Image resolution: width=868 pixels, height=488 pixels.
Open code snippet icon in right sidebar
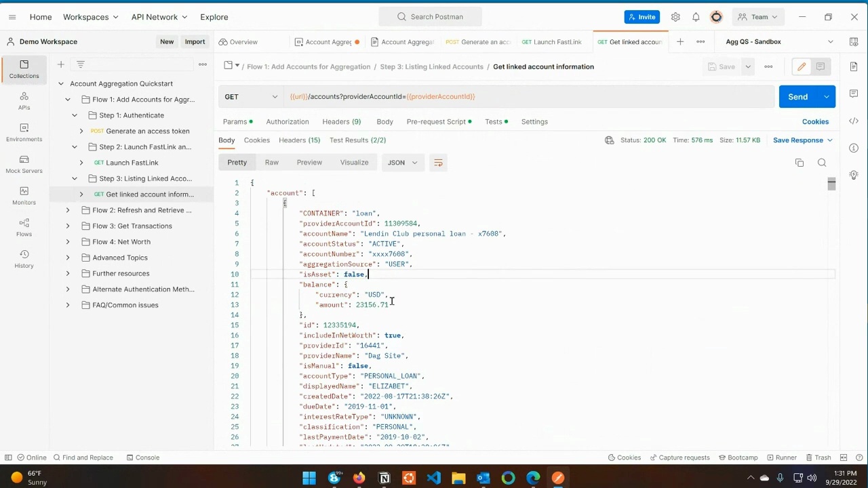tap(854, 121)
